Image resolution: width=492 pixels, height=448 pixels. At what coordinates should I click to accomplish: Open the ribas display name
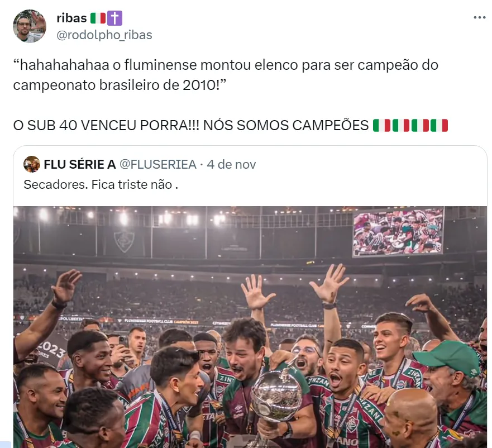pos(71,18)
